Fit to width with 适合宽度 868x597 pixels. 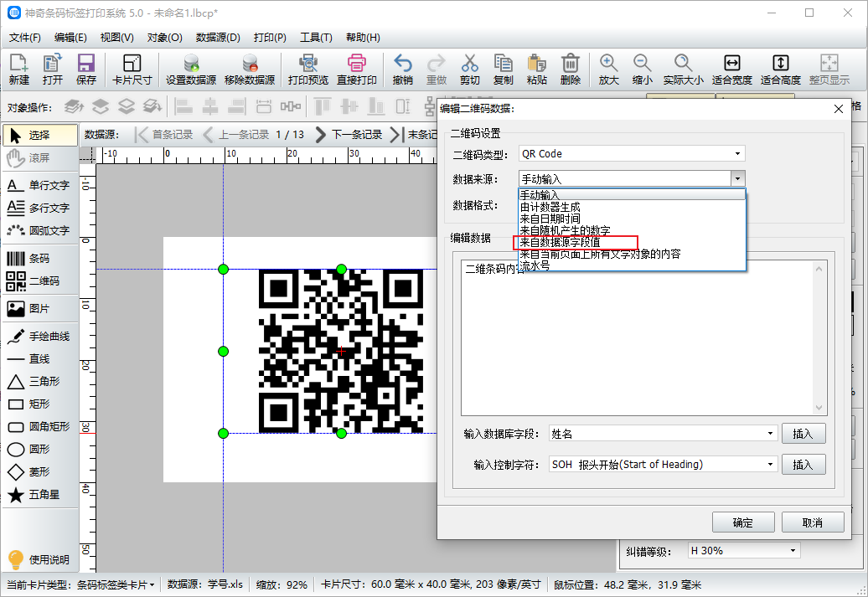click(731, 69)
